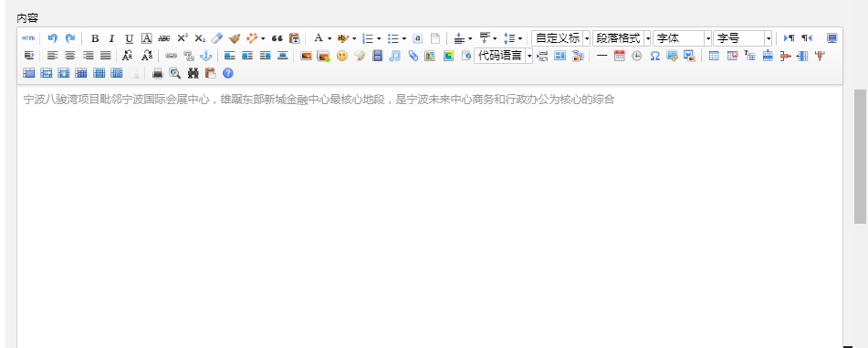Toggle HTML source code view
The width and height of the screenshot is (868, 348).
click(28, 38)
